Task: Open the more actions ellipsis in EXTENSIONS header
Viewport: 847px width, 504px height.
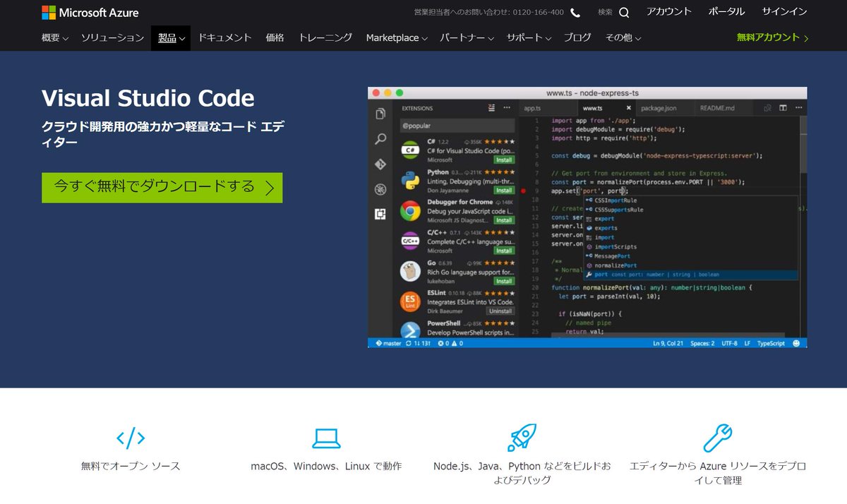Action: point(506,108)
